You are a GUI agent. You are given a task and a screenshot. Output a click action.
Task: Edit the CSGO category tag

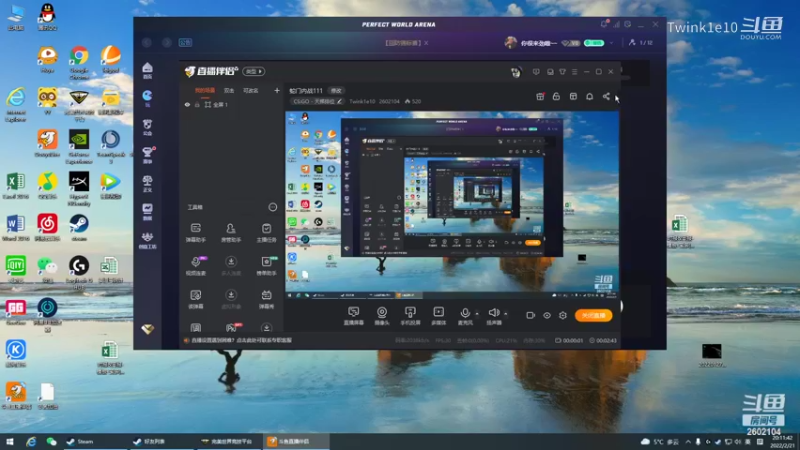(316, 101)
